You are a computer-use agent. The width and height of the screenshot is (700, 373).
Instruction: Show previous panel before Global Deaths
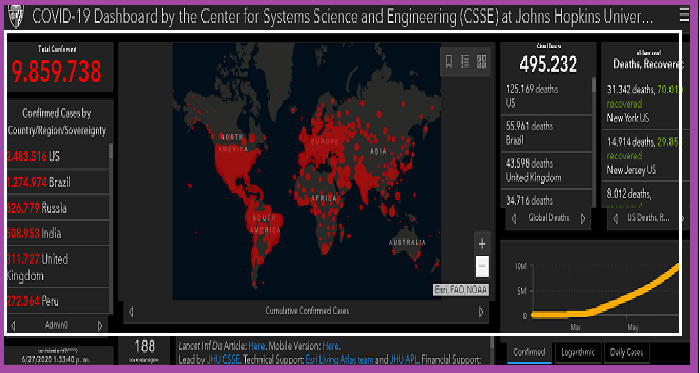(514, 218)
